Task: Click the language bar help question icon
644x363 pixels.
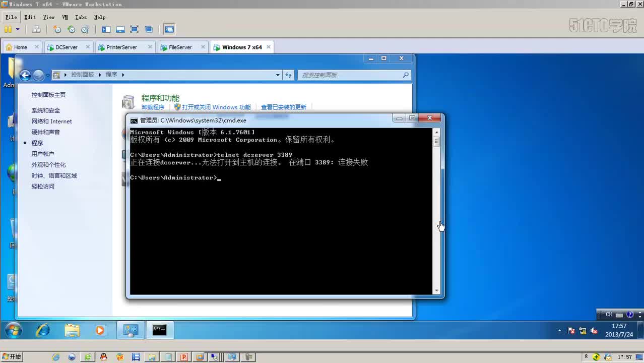Action: pyautogui.click(x=630, y=315)
